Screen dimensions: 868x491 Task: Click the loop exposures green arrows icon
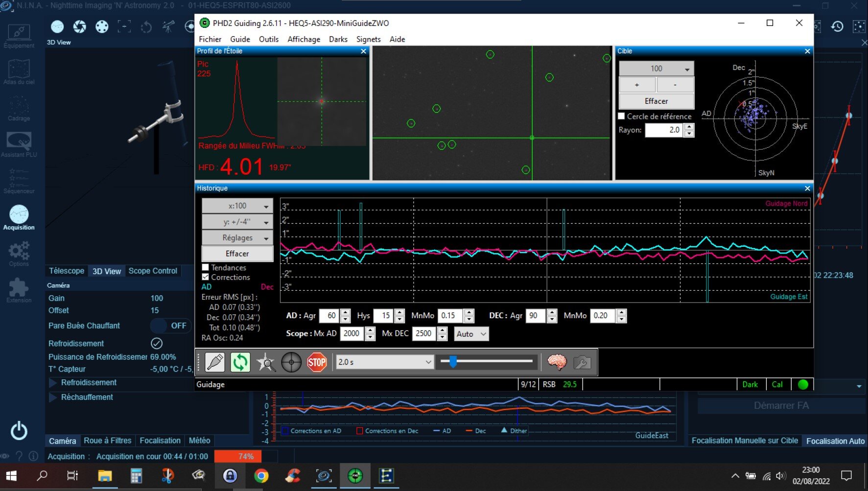tap(240, 362)
